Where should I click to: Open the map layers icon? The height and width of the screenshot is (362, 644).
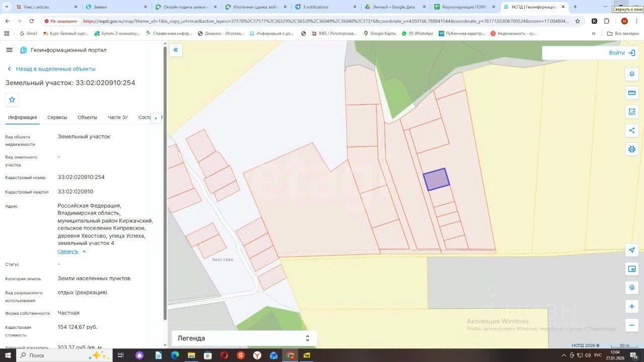point(632,74)
